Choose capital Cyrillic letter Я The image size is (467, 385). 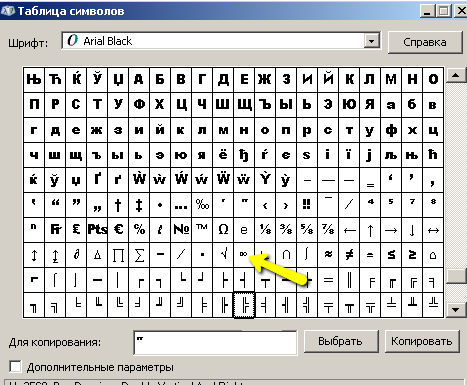pyautogui.click(x=370, y=105)
